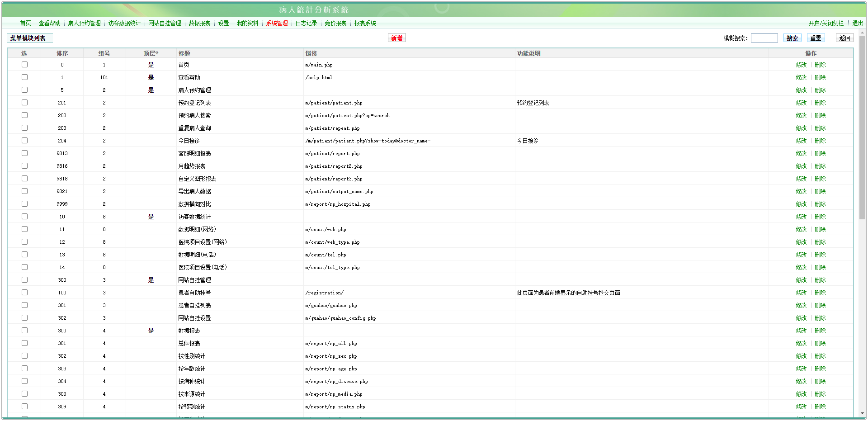Open the 访客数据统计 menu
This screenshot has height=421, width=868.
pyautogui.click(x=124, y=23)
